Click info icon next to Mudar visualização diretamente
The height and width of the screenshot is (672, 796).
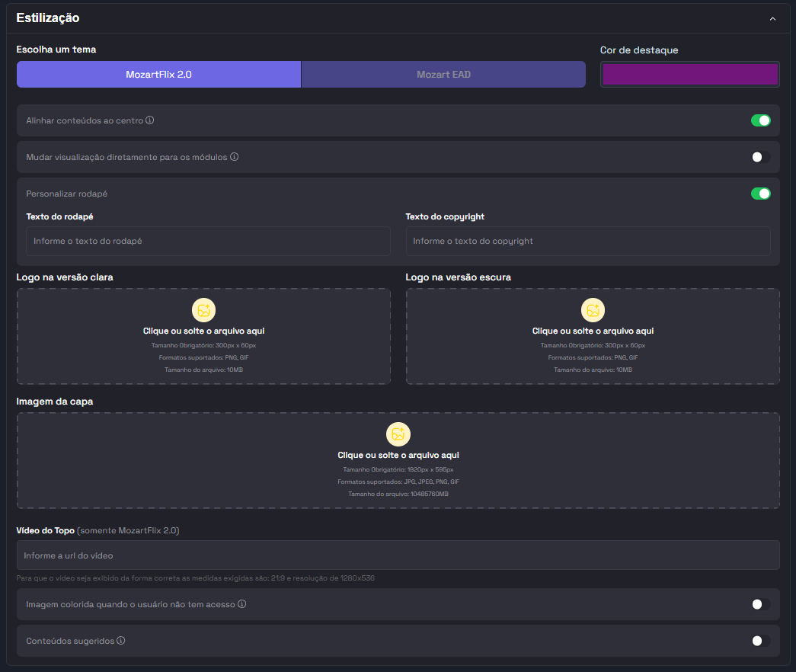[x=235, y=157]
